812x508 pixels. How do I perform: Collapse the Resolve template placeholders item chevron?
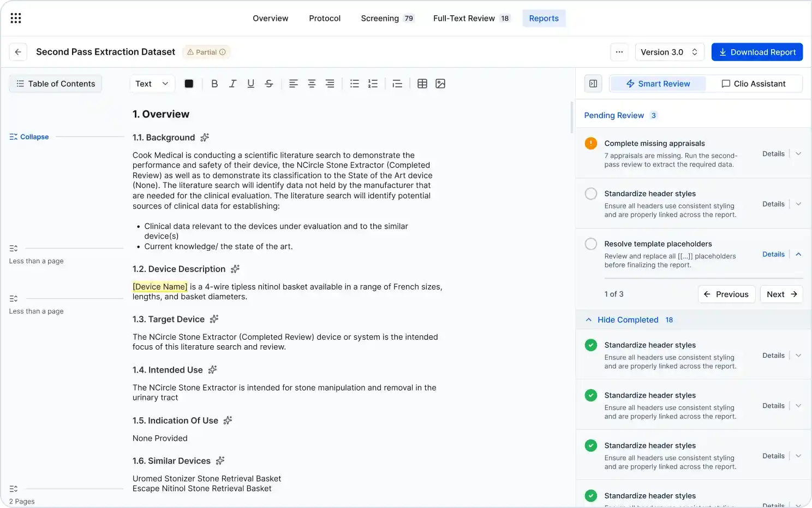798,255
